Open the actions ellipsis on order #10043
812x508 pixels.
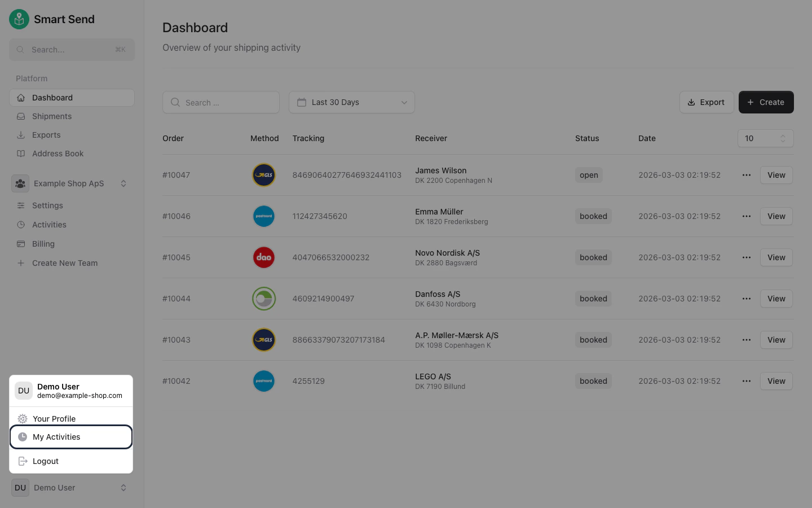[x=747, y=340]
